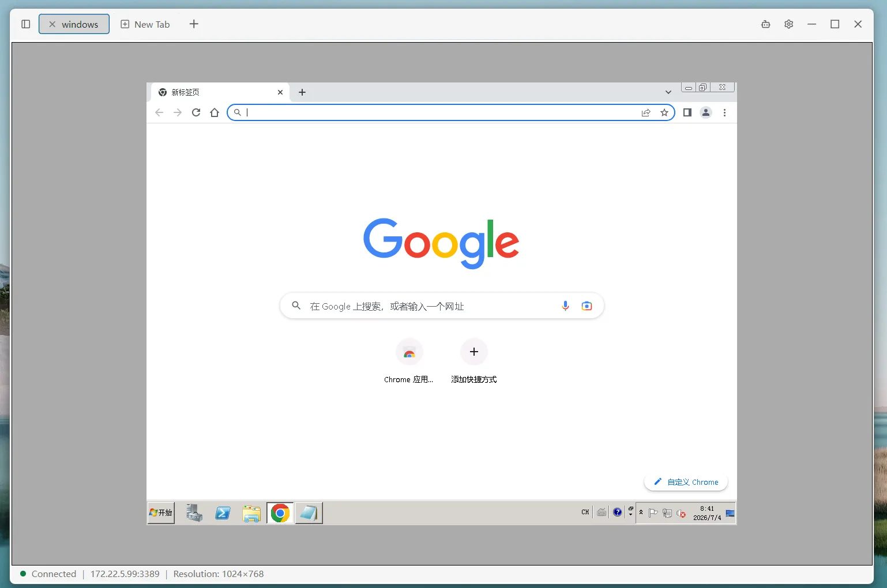Viewport: 887px width, 588px height.
Task: Open the Notepad taskbar item
Action: tap(309, 512)
